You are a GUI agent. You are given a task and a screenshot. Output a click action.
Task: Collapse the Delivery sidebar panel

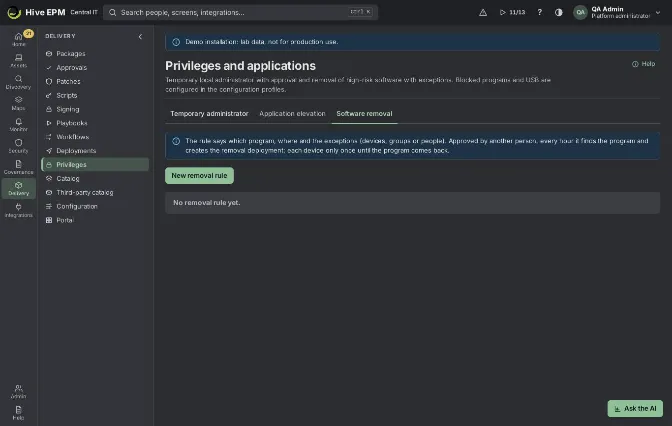pos(140,36)
